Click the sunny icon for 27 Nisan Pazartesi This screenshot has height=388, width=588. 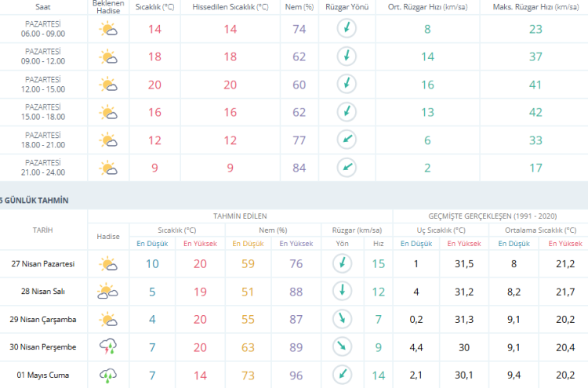pyautogui.click(x=107, y=264)
